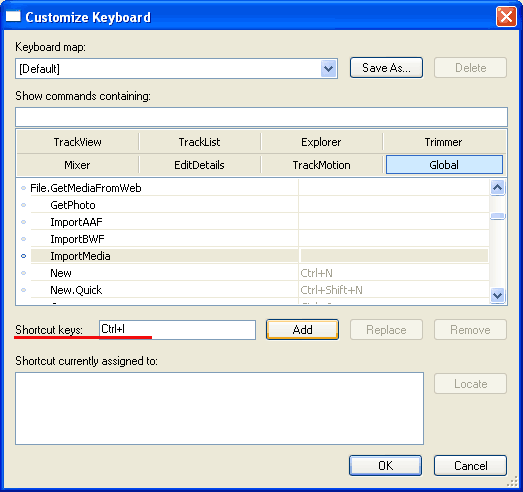Select the Global tab
Viewport: 523px width, 492px height.
click(444, 165)
